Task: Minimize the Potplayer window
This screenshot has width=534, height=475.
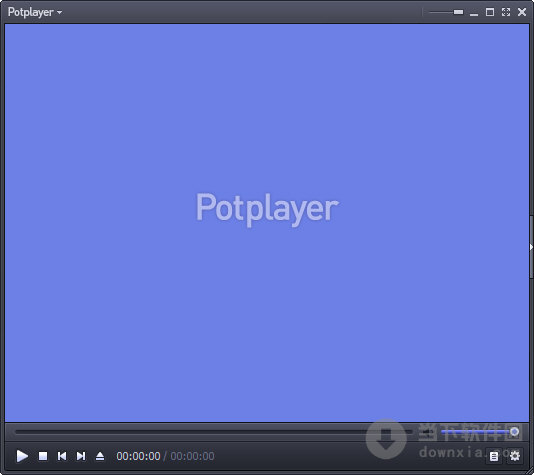Action: coord(474,14)
